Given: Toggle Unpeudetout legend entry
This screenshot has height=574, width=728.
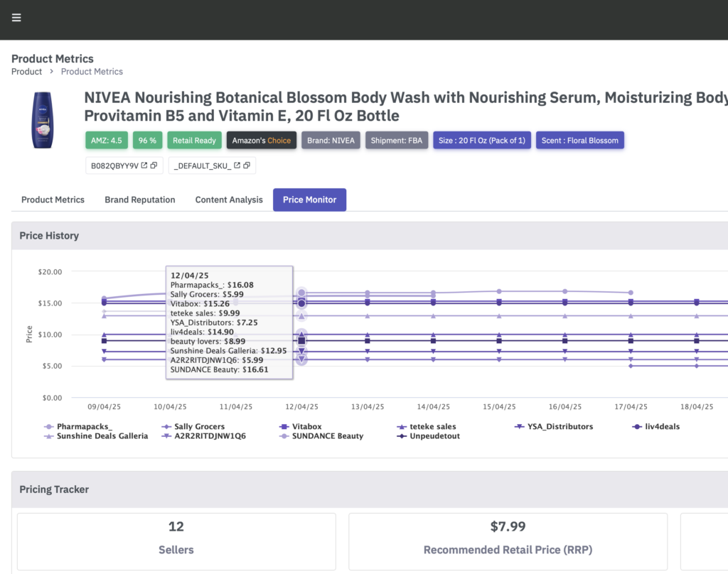Looking at the screenshot, I should pos(429,435).
